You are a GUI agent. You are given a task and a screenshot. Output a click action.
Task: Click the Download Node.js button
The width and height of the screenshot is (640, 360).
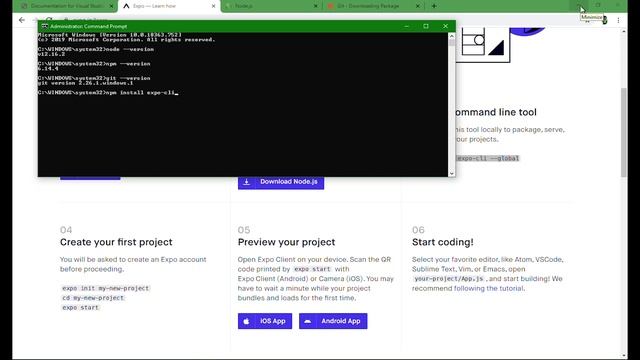point(281,182)
